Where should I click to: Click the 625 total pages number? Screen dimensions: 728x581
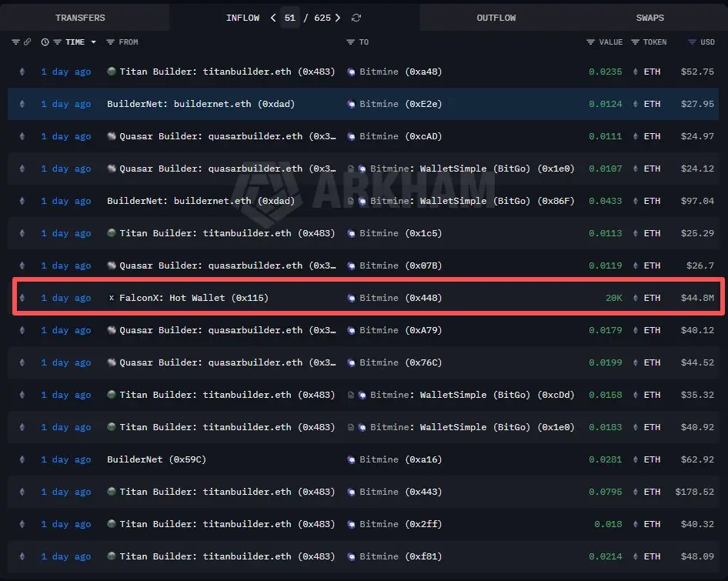322,18
